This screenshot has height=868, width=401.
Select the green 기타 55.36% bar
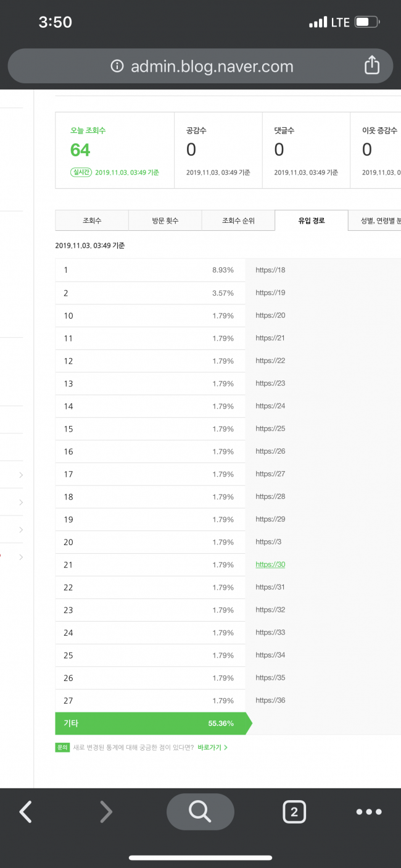pos(154,723)
